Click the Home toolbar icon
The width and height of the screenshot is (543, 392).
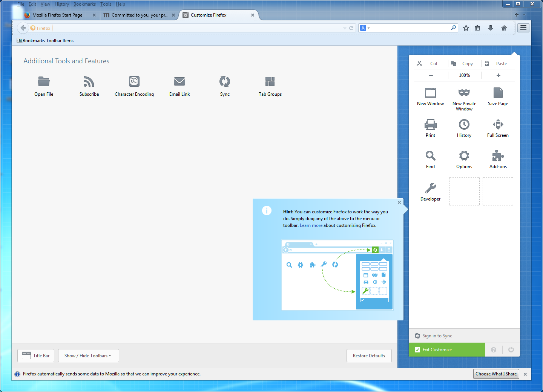[x=504, y=28]
